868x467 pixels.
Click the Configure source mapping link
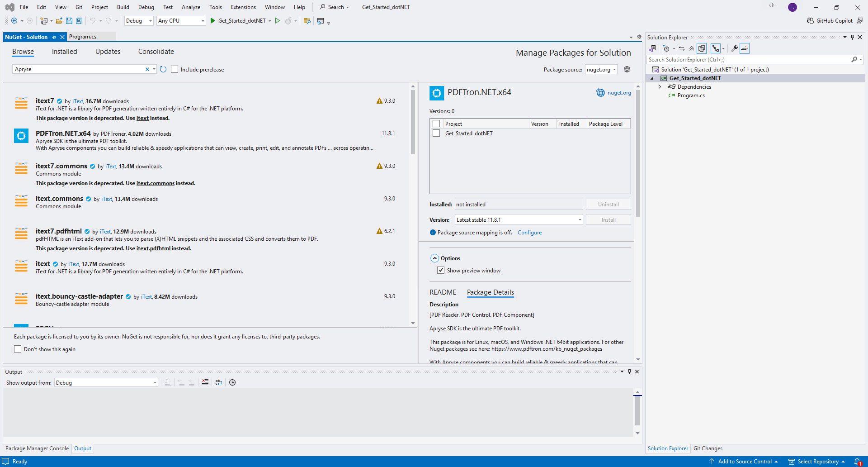(529, 233)
